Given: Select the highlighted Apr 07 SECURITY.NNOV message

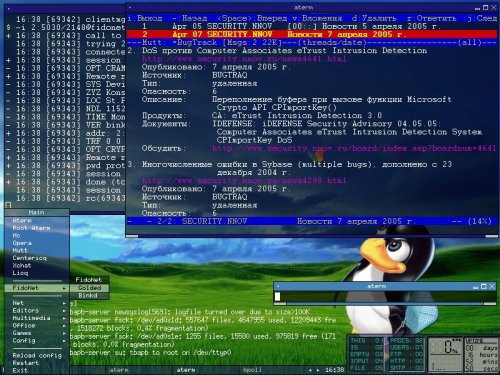Looking at the screenshot, I should click(x=312, y=34).
